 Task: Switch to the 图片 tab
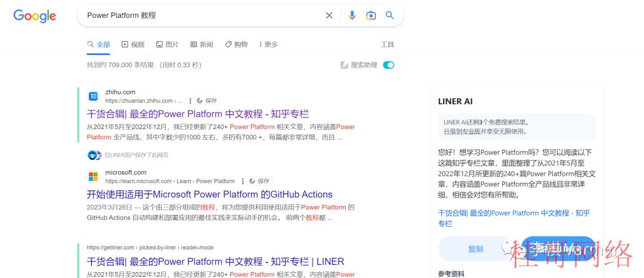pyautogui.click(x=167, y=44)
